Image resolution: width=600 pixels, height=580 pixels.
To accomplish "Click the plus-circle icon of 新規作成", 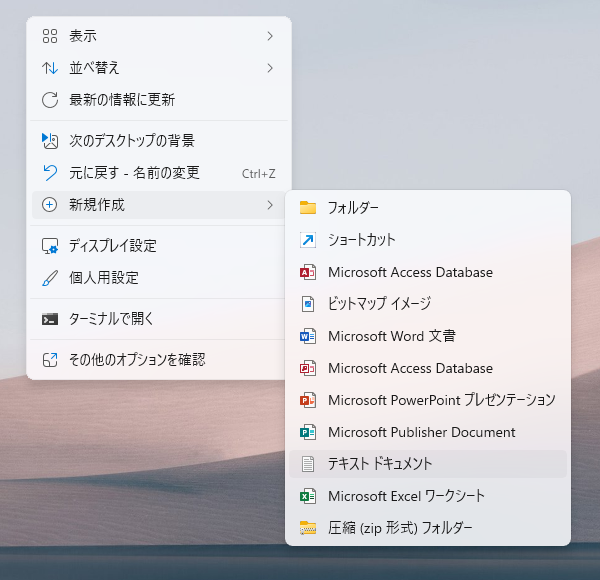I will tap(50, 205).
